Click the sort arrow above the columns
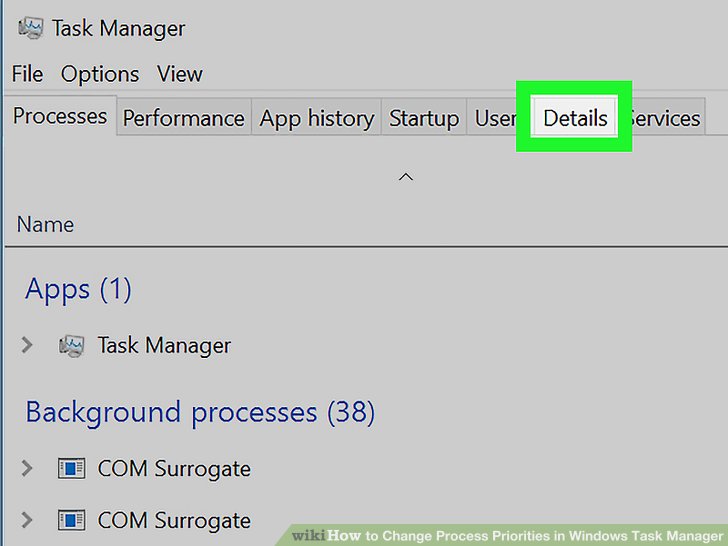Screen dimensions: 728x546 [405, 177]
